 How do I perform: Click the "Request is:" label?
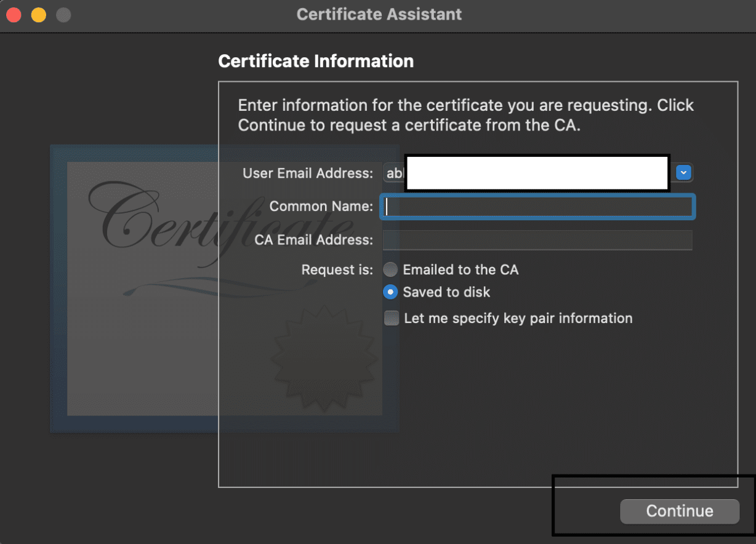pyautogui.click(x=337, y=270)
